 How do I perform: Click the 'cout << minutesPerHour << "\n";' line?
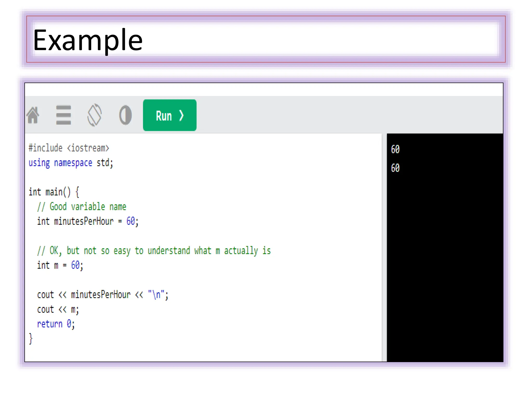pos(103,295)
